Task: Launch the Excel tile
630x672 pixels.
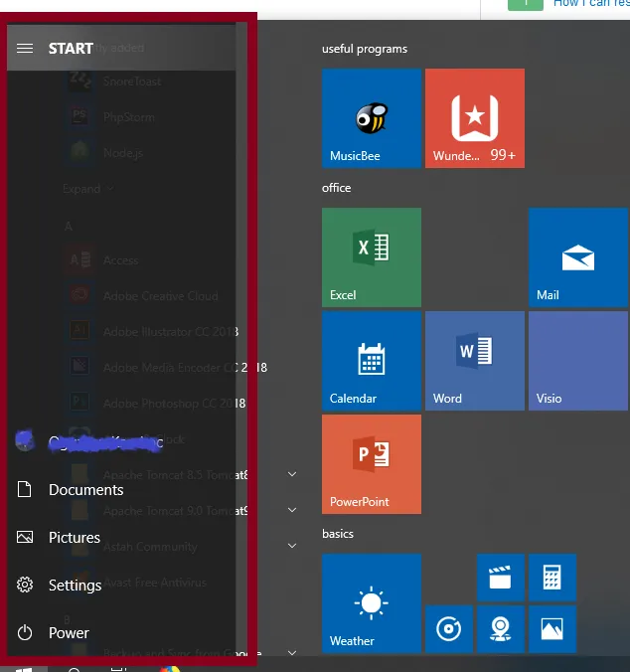Action: pos(372,257)
